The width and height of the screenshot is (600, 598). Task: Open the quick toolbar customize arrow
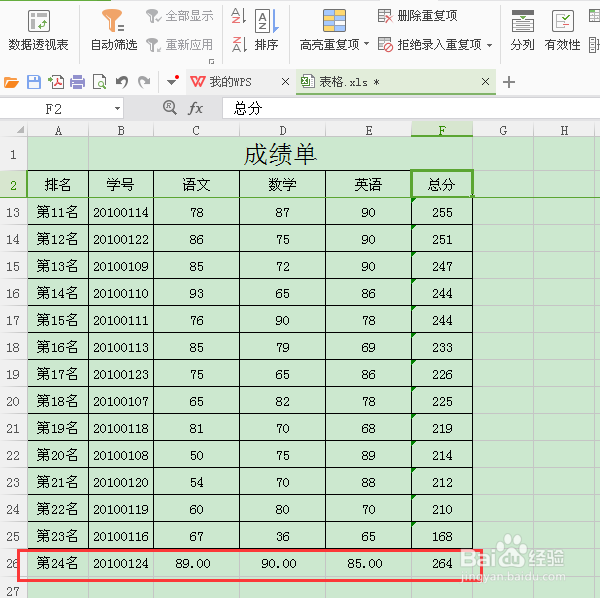click(x=173, y=81)
